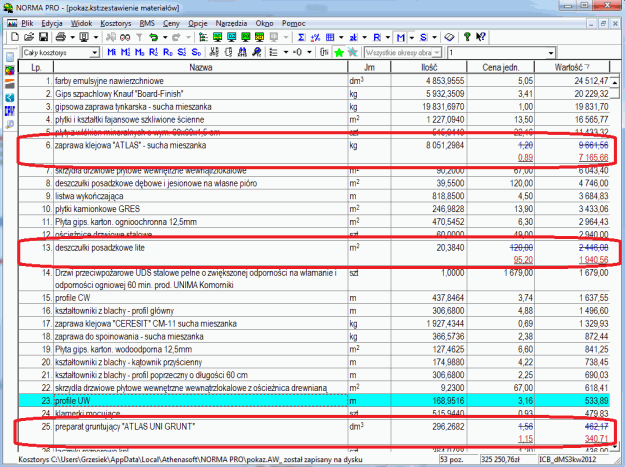
Task: Toggle the Ro labor filter button
Action: tap(167, 52)
